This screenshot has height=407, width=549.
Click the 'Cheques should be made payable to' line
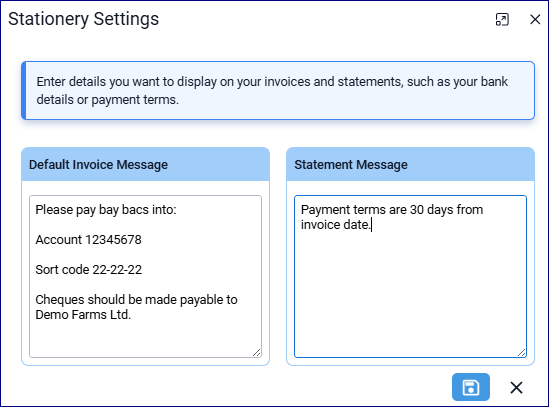coord(136,299)
